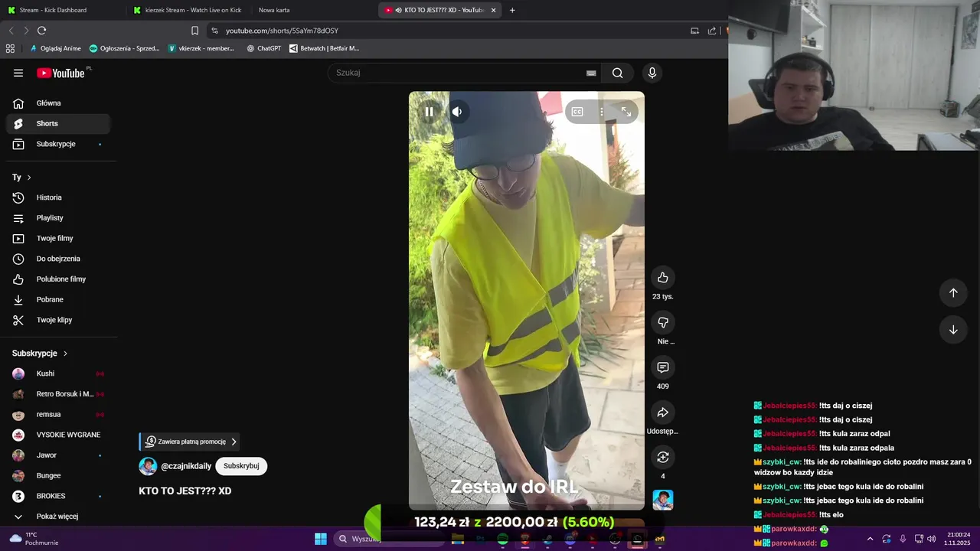Share the Short via Udostępnij
Screen dimensions: 980x551
click(663, 412)
